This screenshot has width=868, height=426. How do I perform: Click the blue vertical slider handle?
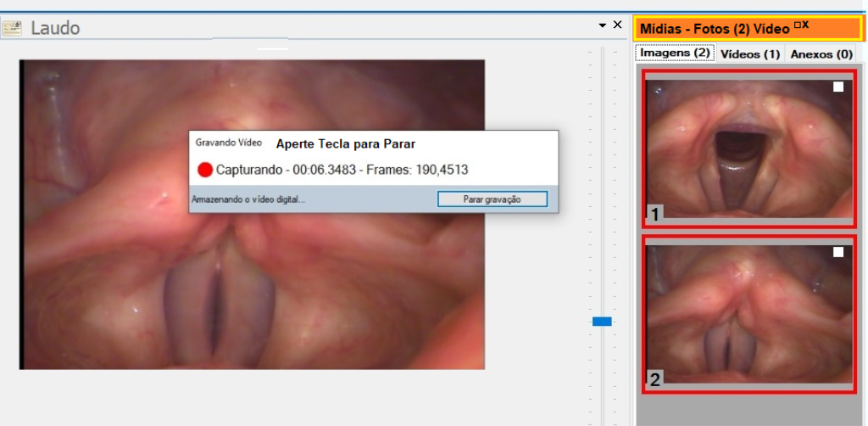coord(602,322)
